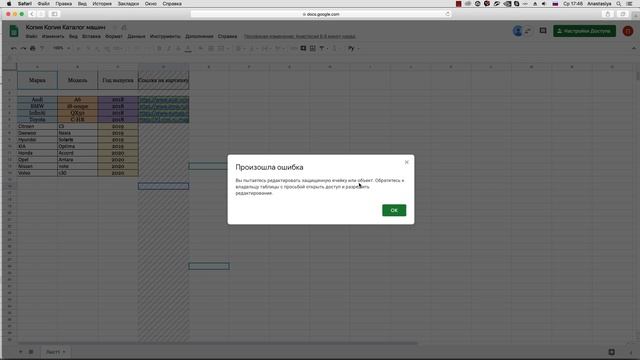Open the Закладки menu in Safari
Image resolution: width=640 pixels, height=360 pixels.
(x=128, y=4)
